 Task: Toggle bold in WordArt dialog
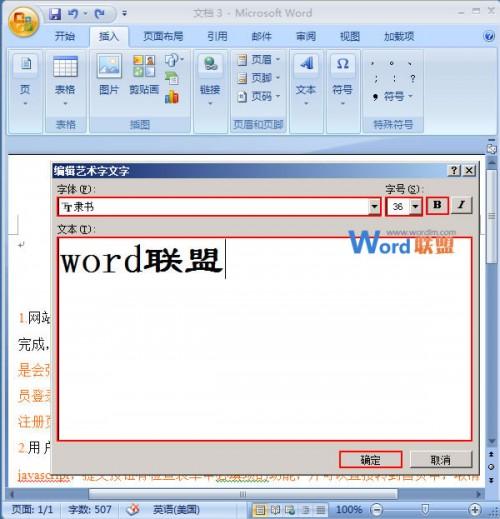point(437,205)
